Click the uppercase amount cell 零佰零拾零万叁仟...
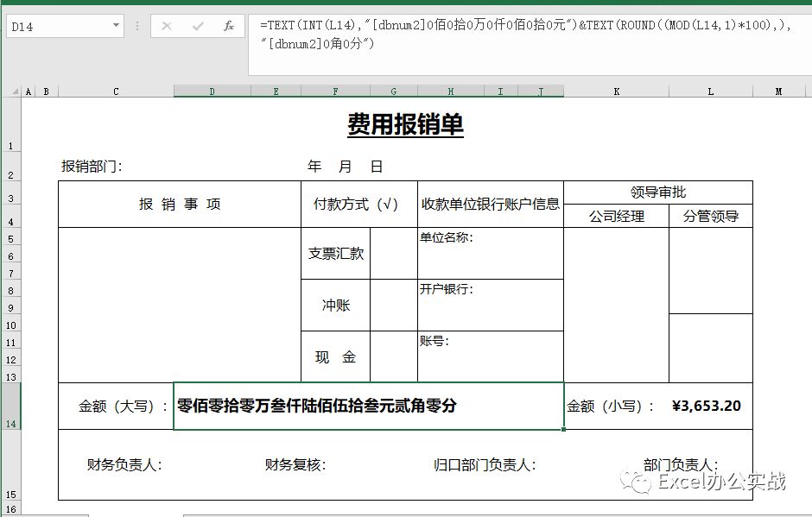Viewport: 812px width, 517px height. [x=368, y=407]
